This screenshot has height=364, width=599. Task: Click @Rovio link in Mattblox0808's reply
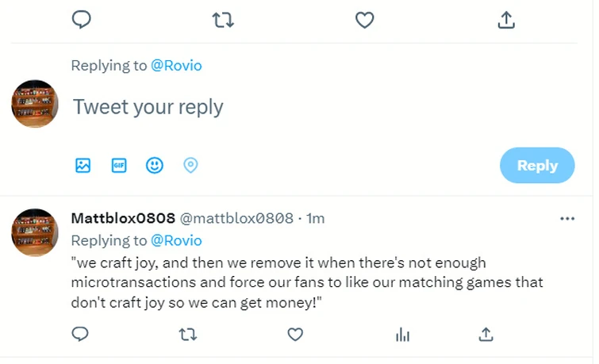point(176,240)
